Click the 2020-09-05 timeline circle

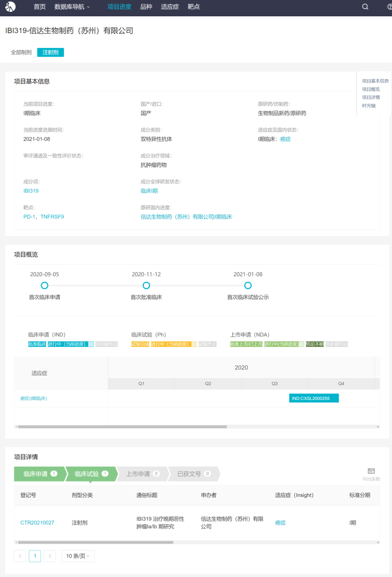(45, 286)
